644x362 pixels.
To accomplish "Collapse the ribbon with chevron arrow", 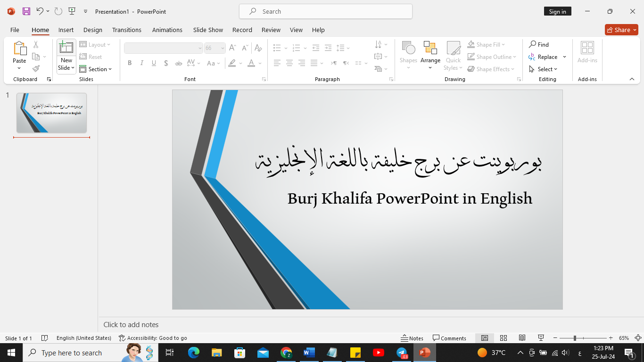I will pos(632,79).
